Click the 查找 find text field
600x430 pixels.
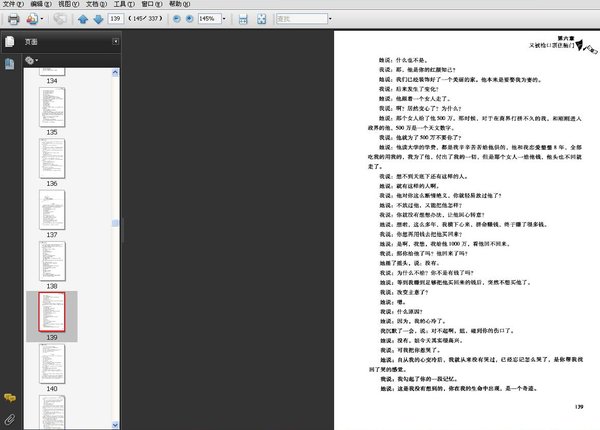[302, 18]
